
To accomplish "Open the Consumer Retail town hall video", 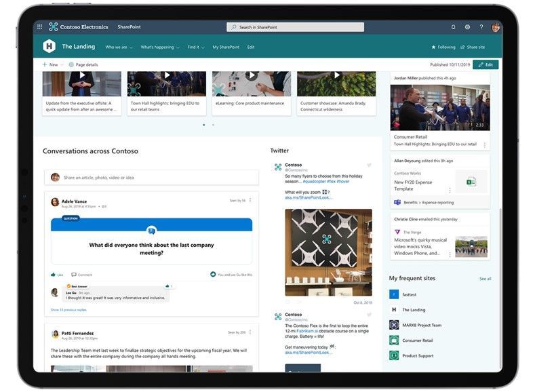I will tap(440, 107).
